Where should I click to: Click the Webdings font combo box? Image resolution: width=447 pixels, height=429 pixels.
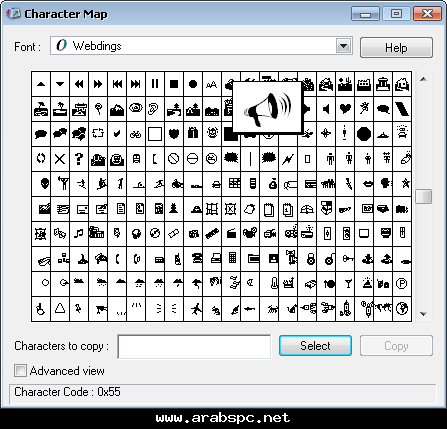coord(201,46)
